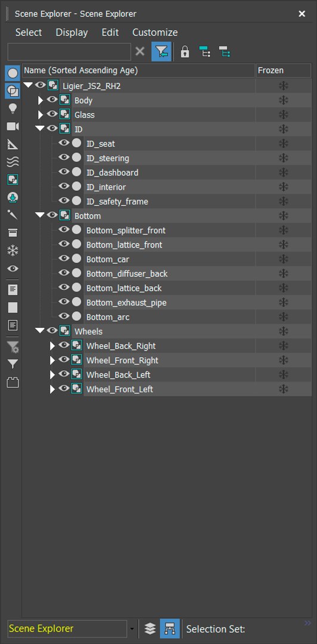Click the search filter input field
The height and width of the screenshot is (644, 317).
point(69,52)
